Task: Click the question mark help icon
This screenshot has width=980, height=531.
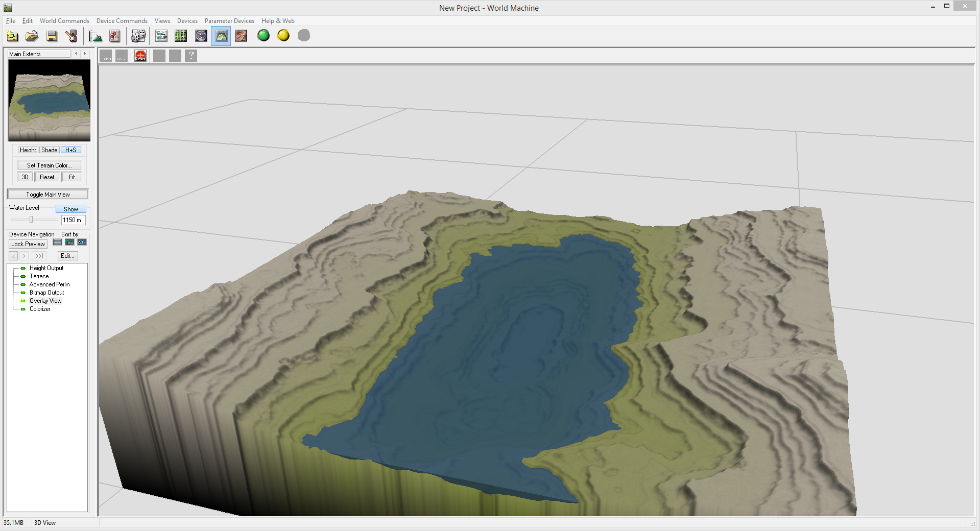Action: tap(191, 56)
